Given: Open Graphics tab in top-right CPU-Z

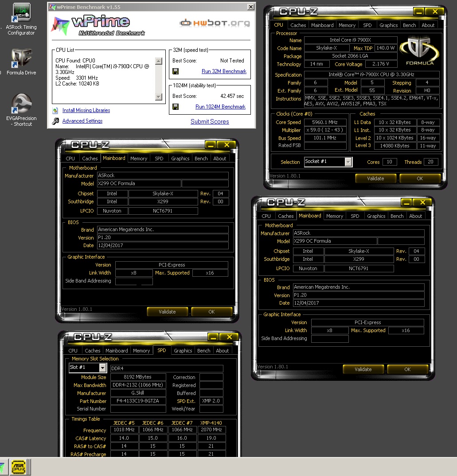Looking at the screenshot, I should 388,25.
